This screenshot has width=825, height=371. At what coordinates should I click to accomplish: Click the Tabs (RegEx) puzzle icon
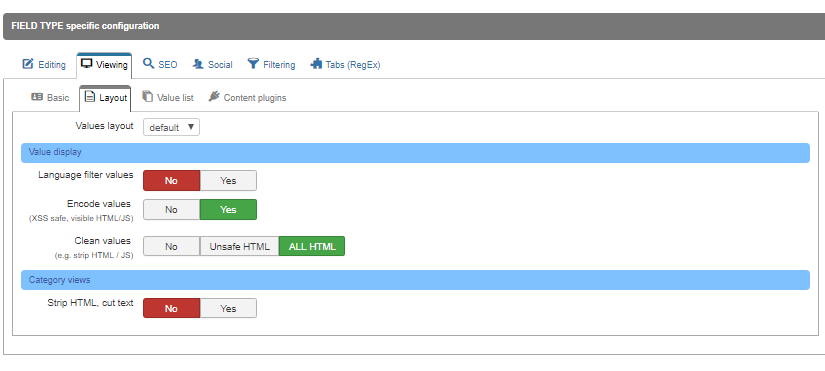[316, 64]
